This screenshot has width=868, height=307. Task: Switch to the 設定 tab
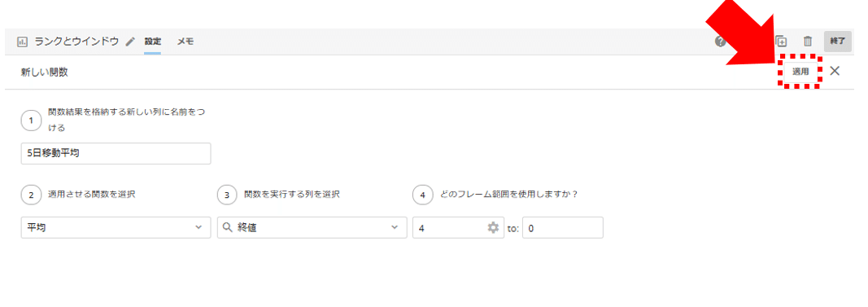(152, 42)
